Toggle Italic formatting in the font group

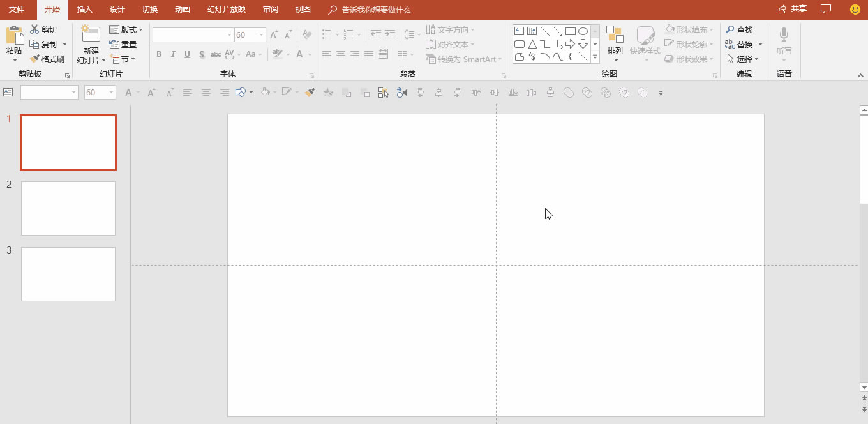click(x=173, y=54)
